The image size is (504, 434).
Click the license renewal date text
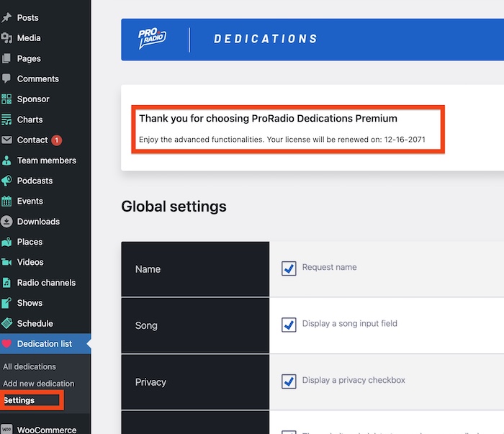pyautogui.click(x=405, y=140)
